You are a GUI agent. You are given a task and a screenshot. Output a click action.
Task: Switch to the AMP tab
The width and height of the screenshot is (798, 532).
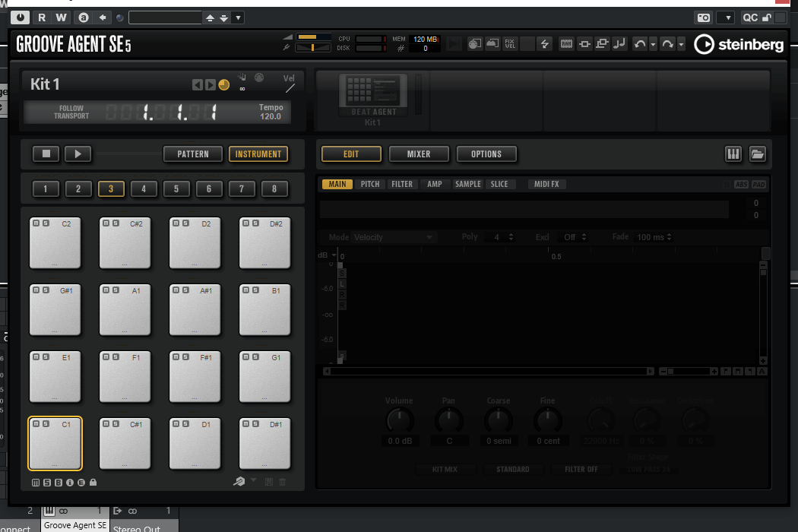pos(435,184)
